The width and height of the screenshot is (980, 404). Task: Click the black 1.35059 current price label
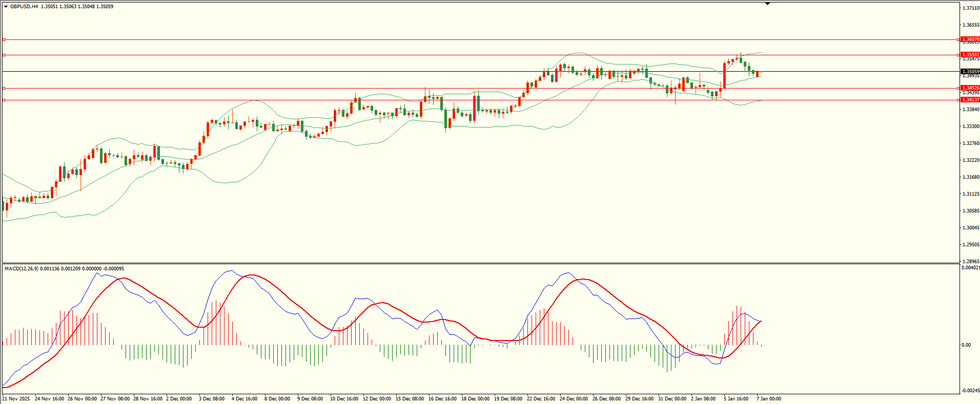coord(970,72)
